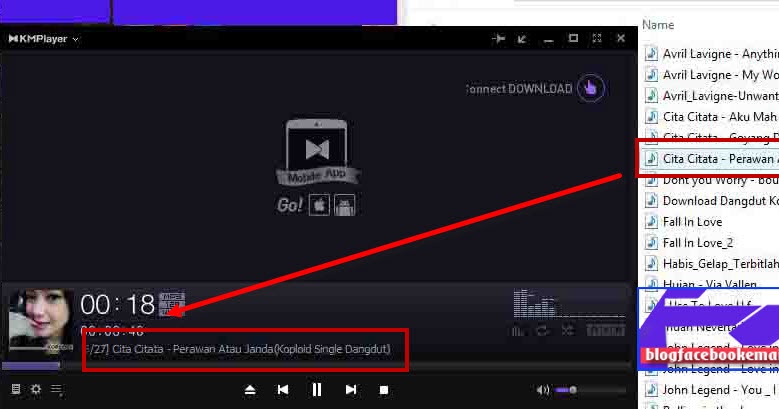Click the eject/open file button
Viewport: 779px width, 409px height.
250,390
